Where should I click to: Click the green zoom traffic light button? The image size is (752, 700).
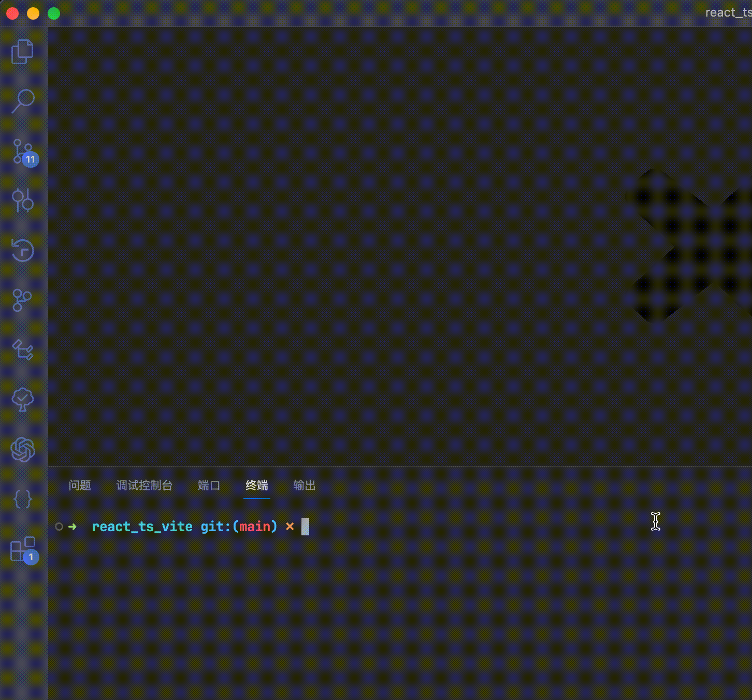tap(53, 13)
